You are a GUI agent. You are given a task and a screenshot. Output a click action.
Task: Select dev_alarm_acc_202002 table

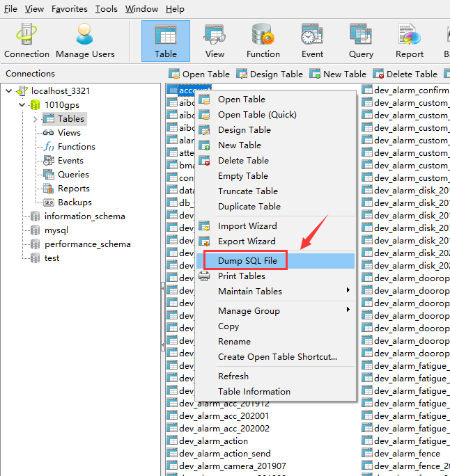(x=218, y=429)
